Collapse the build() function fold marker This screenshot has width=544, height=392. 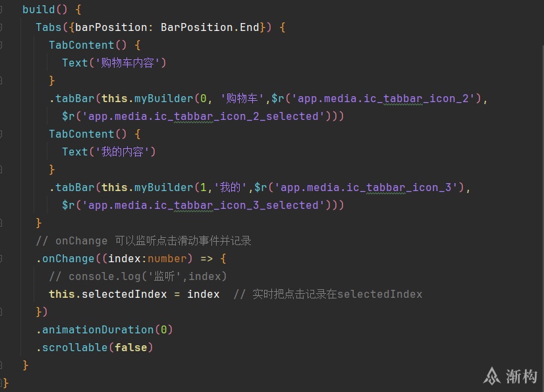click(1, 9)
